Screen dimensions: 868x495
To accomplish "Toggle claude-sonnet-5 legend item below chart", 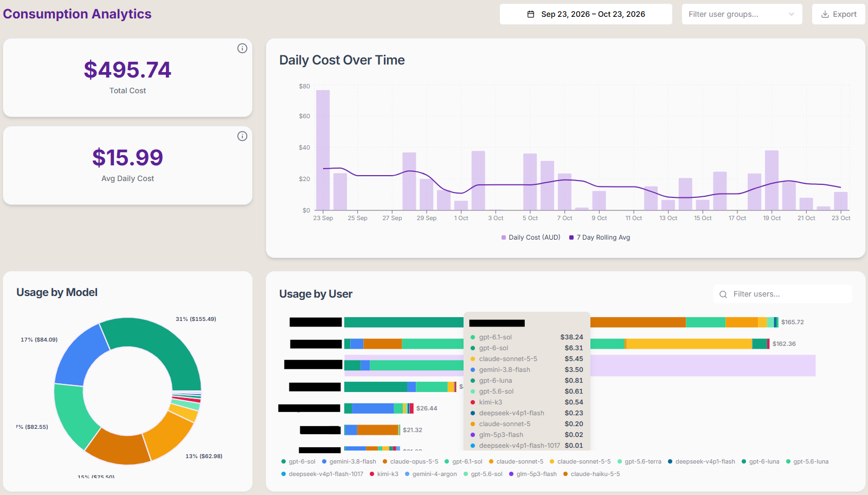I will pyautogui.click(x=516, y=461).
